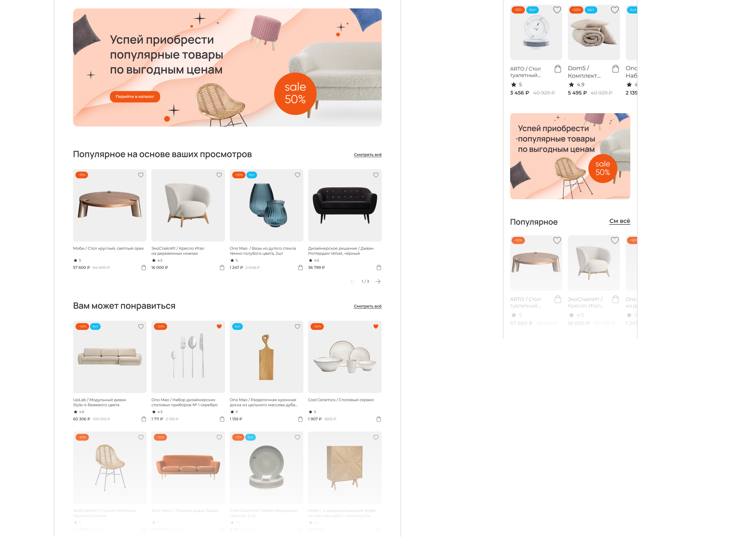Open Перейти в каталог on banner
The height and width of the screenshot is (560, 740).
click(x=135, y=97)
